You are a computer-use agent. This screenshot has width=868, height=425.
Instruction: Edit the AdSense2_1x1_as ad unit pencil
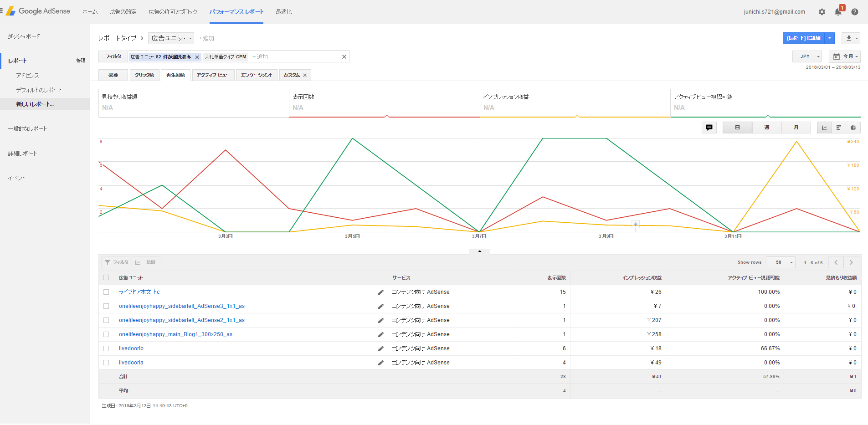click(x=381, y=321)
